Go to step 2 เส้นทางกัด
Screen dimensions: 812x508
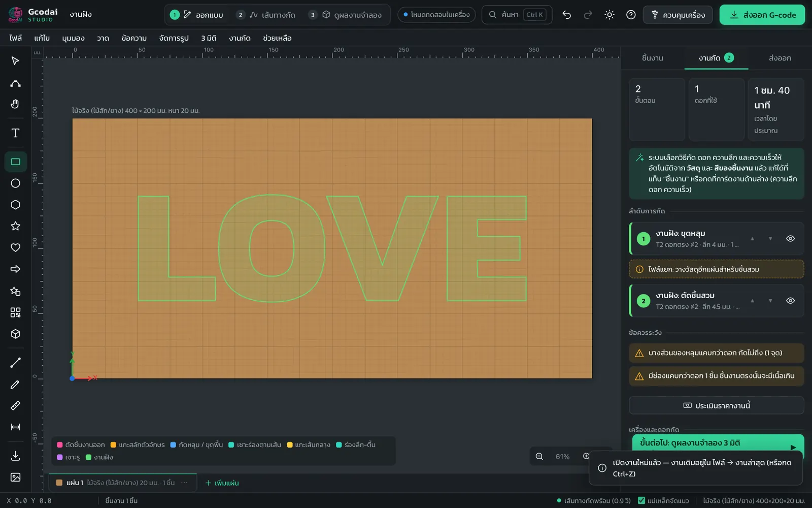tap(266, 15)
